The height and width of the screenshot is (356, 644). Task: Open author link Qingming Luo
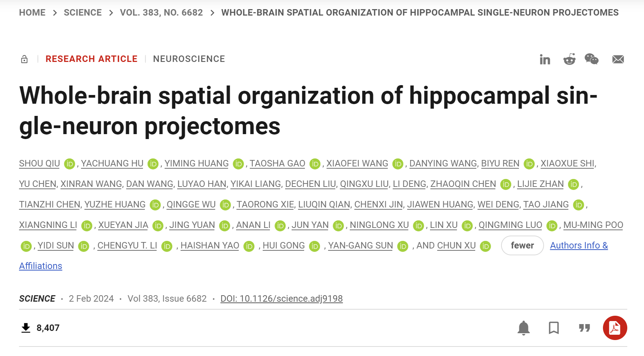(510, 225)
